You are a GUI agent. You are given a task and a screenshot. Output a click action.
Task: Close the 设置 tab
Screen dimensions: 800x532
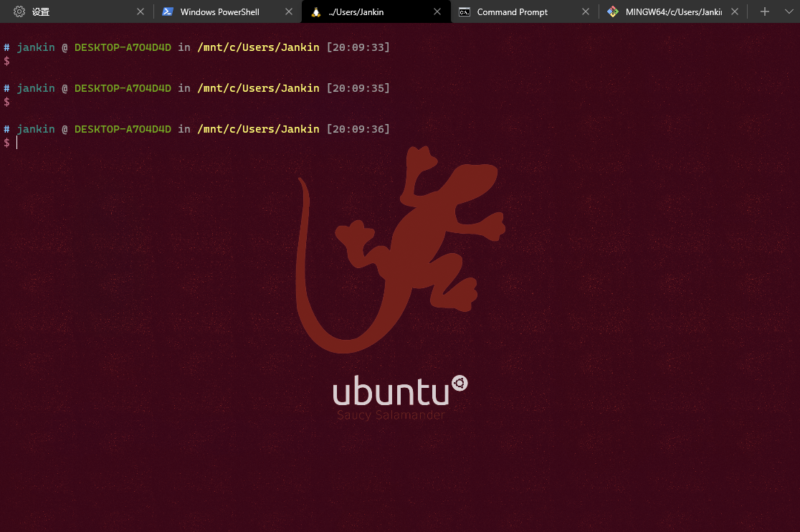(141, 11)
